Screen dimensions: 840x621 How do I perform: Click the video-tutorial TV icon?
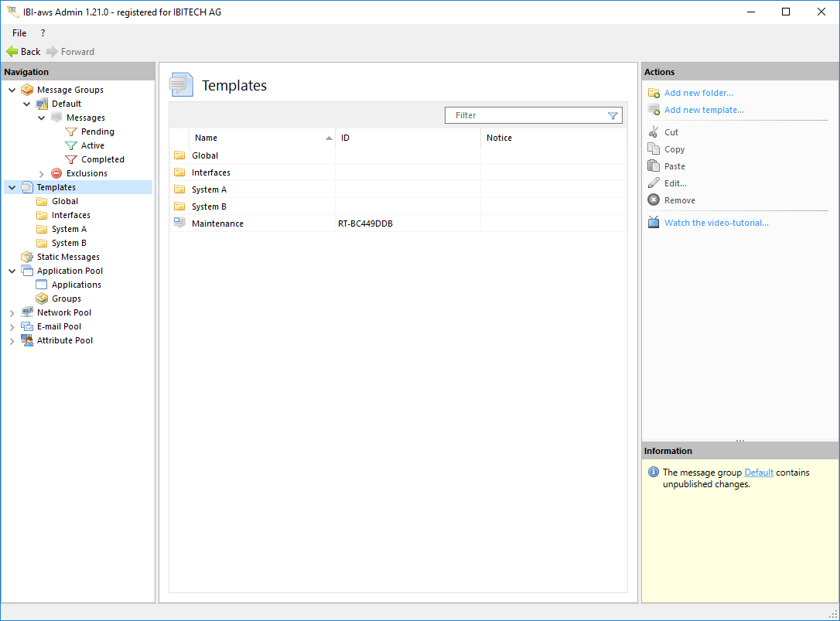[654, 223]
